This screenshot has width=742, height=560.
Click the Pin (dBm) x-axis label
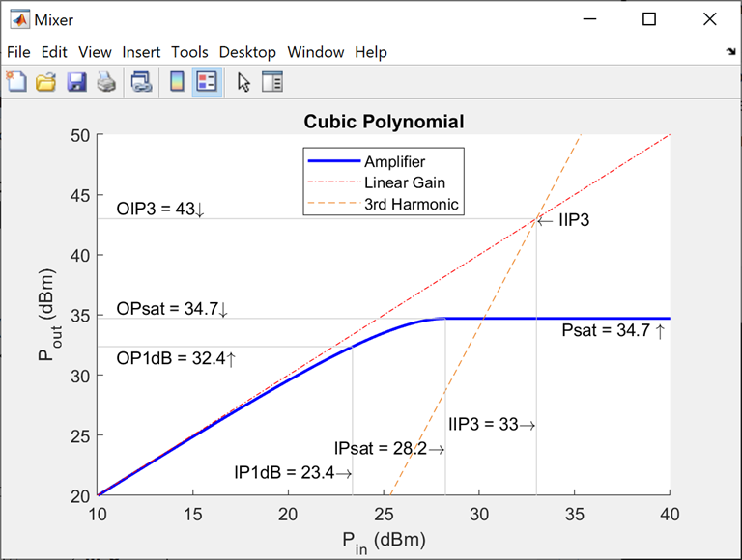[384, 541]
